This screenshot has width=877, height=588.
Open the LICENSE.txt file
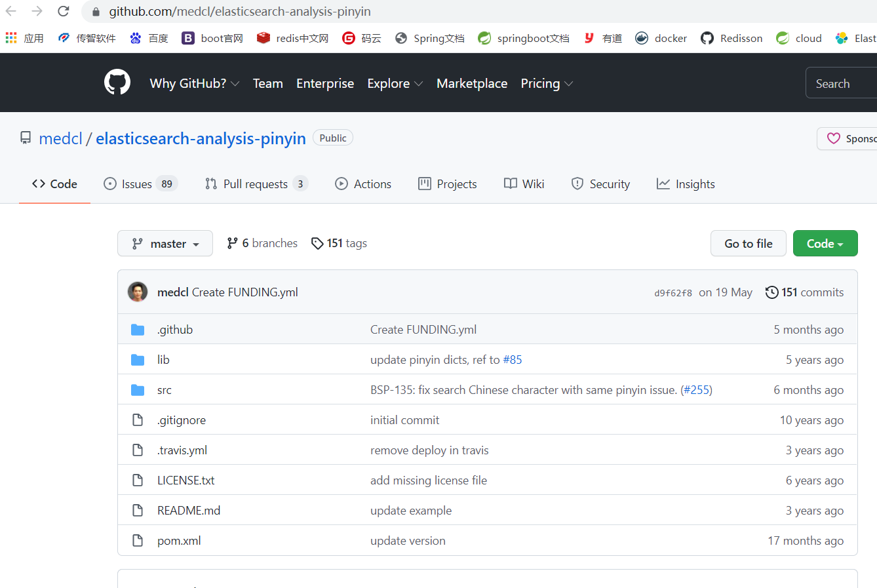[186, 480]
